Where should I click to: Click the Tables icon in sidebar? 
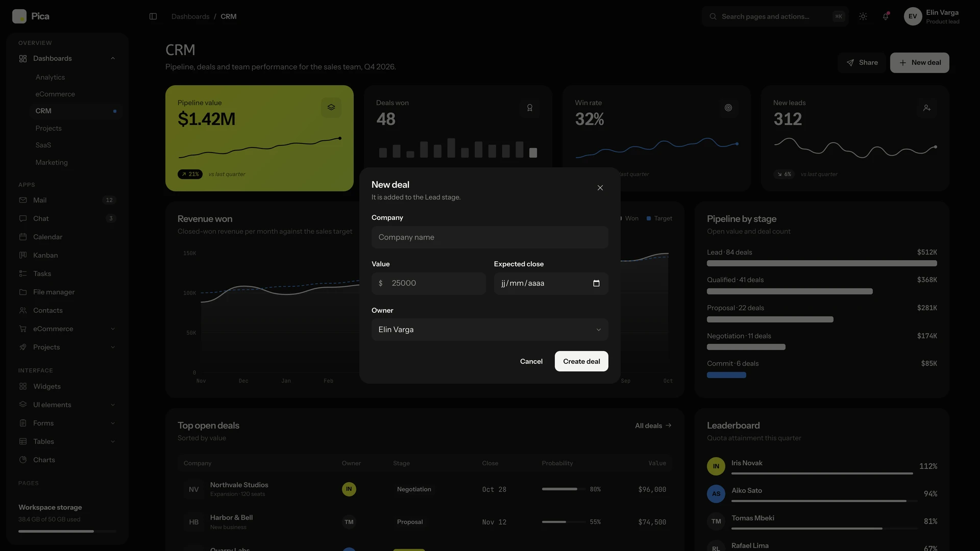coord(23,441)
